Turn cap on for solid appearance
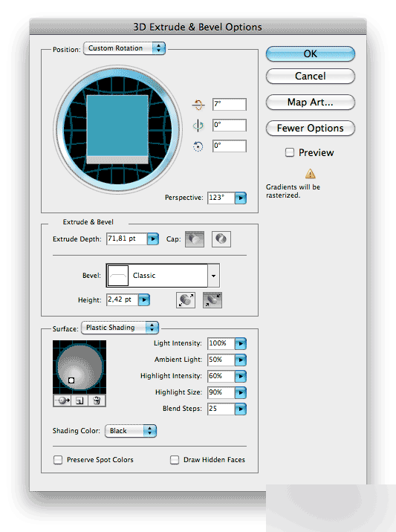The width and height of the screenshot is (396, 532). click(x=195, y=239)
